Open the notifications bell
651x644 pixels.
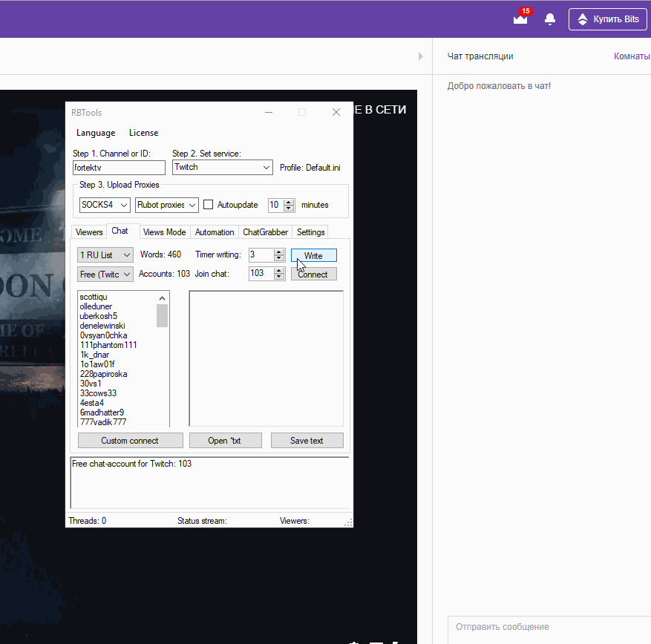550,19
